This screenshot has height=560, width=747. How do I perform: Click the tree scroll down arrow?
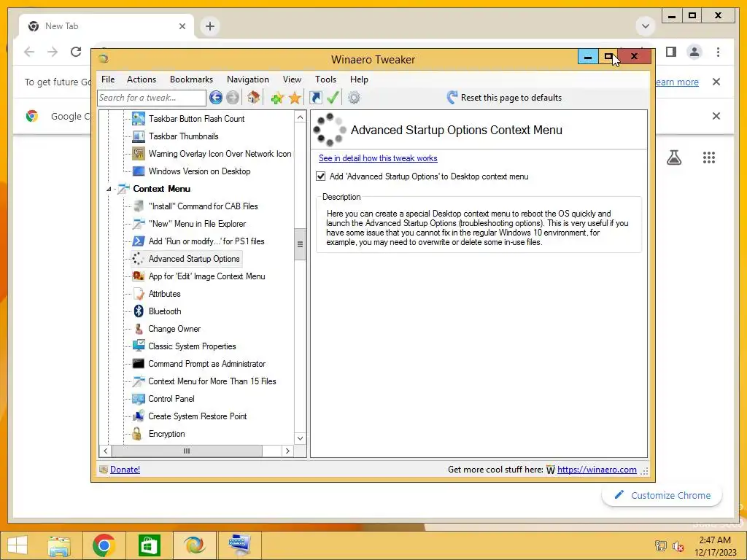click(300, 438)
